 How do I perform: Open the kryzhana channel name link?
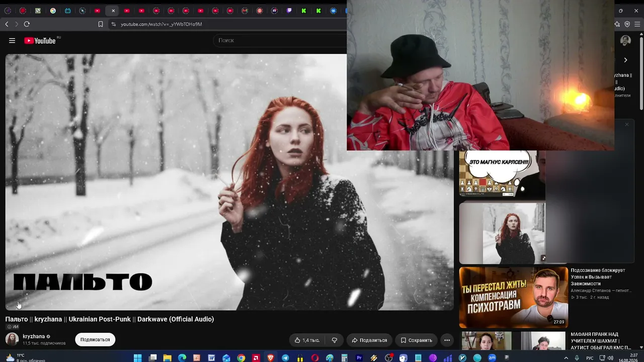34,336
